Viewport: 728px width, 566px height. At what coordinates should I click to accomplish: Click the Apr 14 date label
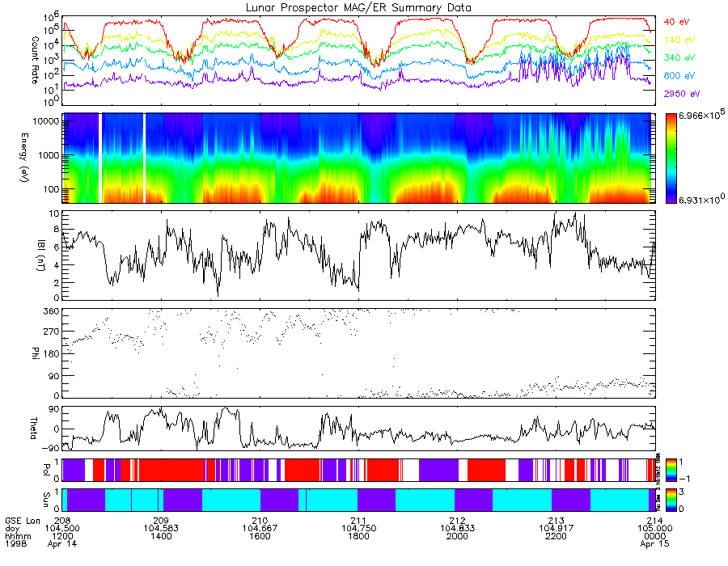tap(62, 543)
